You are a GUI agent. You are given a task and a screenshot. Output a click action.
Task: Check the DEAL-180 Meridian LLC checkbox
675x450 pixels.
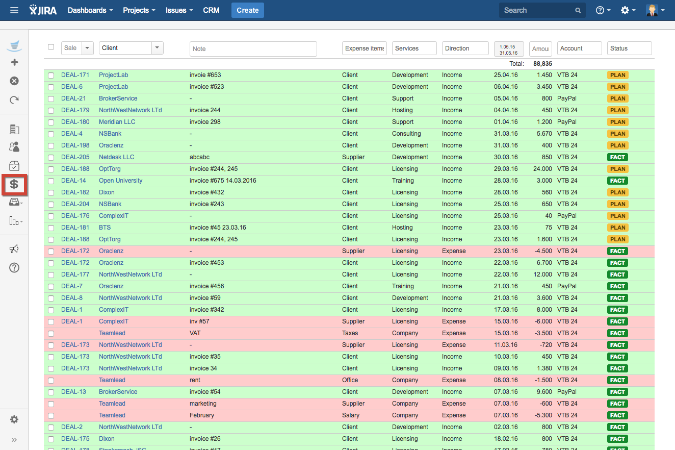[x=51, y=122]
